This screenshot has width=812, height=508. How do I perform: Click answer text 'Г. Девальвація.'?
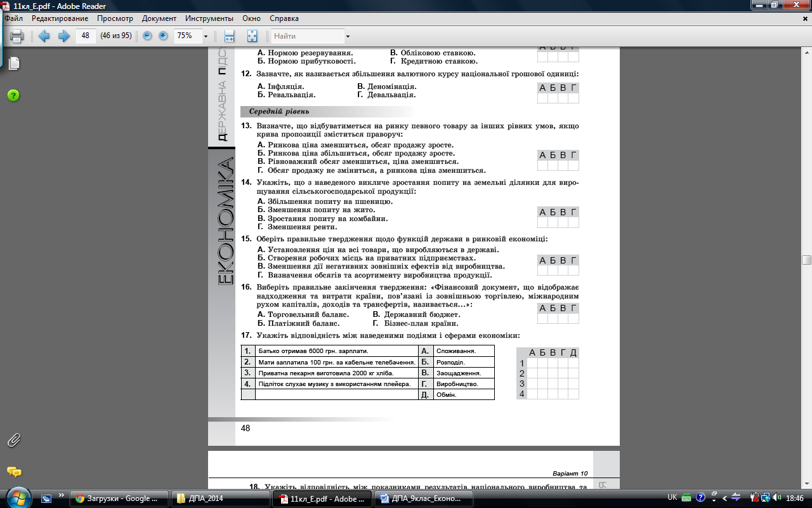[387, 95]
